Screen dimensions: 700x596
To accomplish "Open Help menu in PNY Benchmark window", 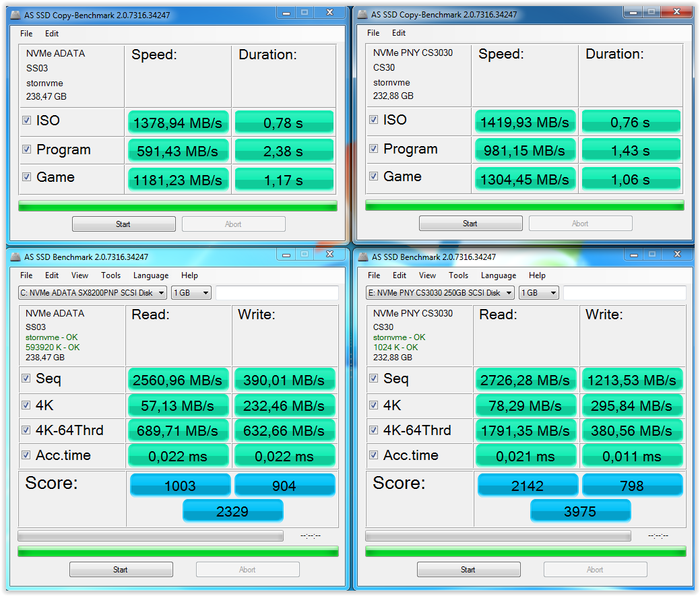I will (x=537, y=275).
